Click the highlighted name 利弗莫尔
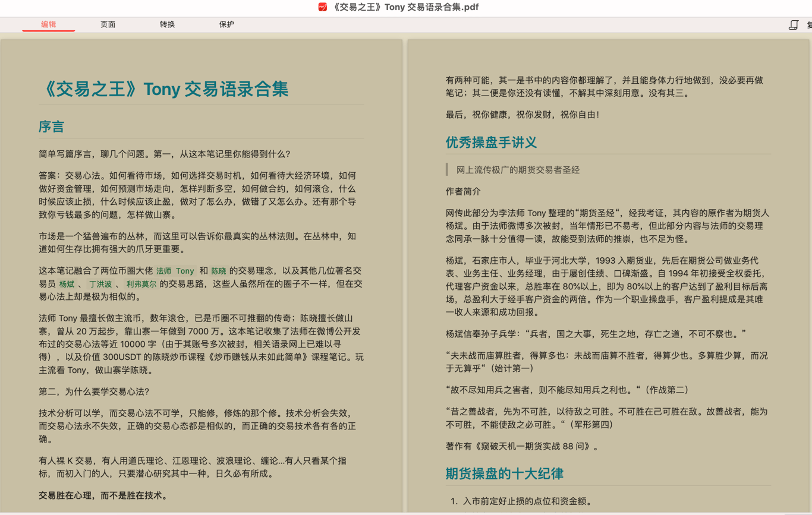 pos(141,284)
